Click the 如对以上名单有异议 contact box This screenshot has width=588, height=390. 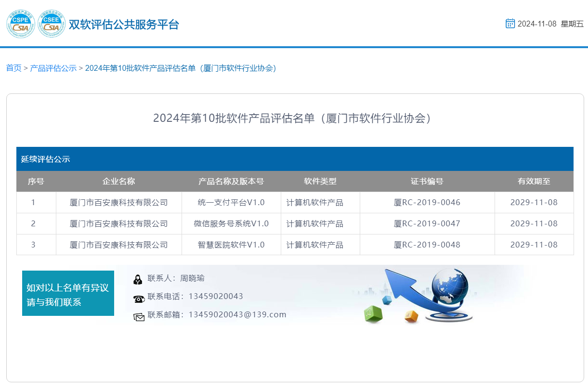click(x=68, y=293)
